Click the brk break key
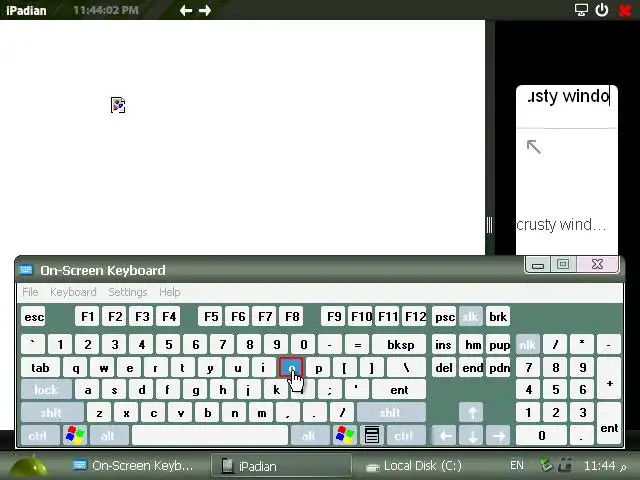 pos(498,317)
